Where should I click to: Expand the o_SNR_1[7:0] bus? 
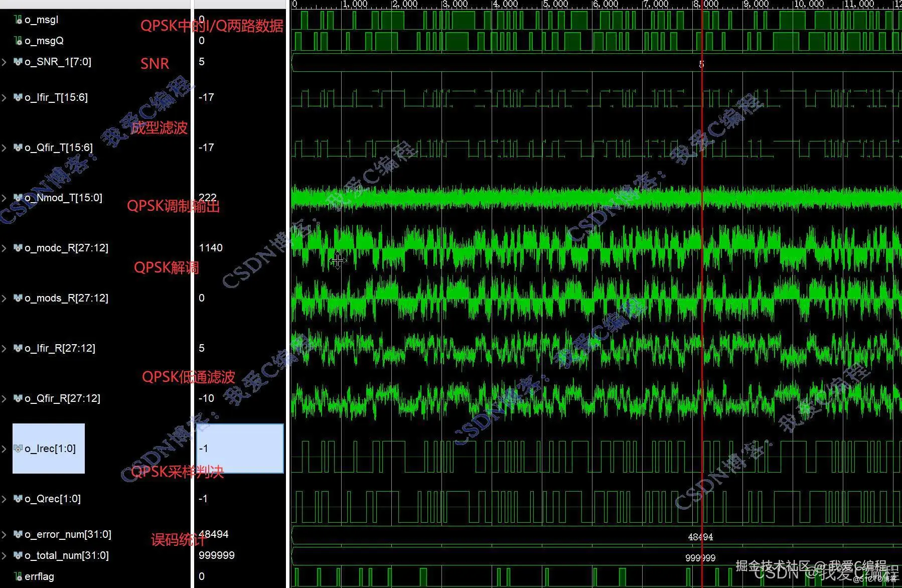click(x=4, y=62)
